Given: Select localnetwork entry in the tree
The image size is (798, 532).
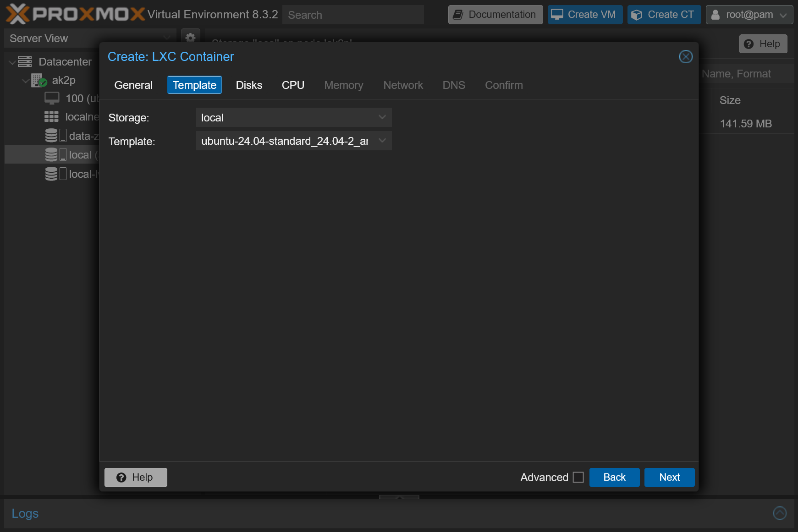Looking at the screenshot, I should click(82, 117).
